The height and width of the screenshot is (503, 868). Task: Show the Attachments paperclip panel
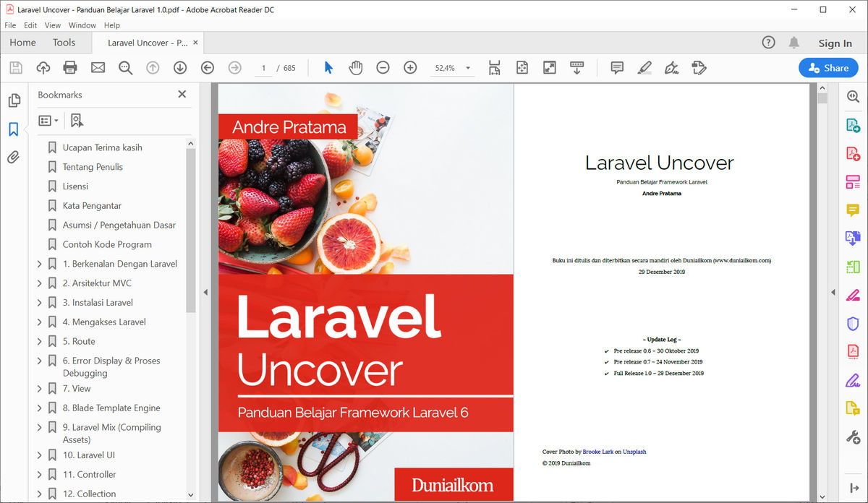[x=13, y=158]
